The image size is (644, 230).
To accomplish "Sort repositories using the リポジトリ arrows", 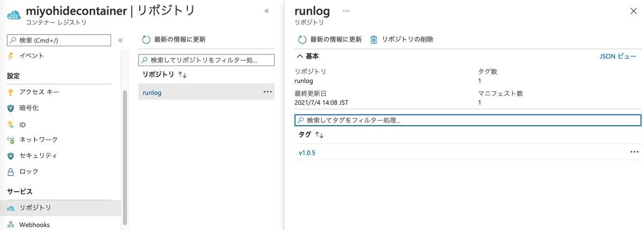I will 182,75.
